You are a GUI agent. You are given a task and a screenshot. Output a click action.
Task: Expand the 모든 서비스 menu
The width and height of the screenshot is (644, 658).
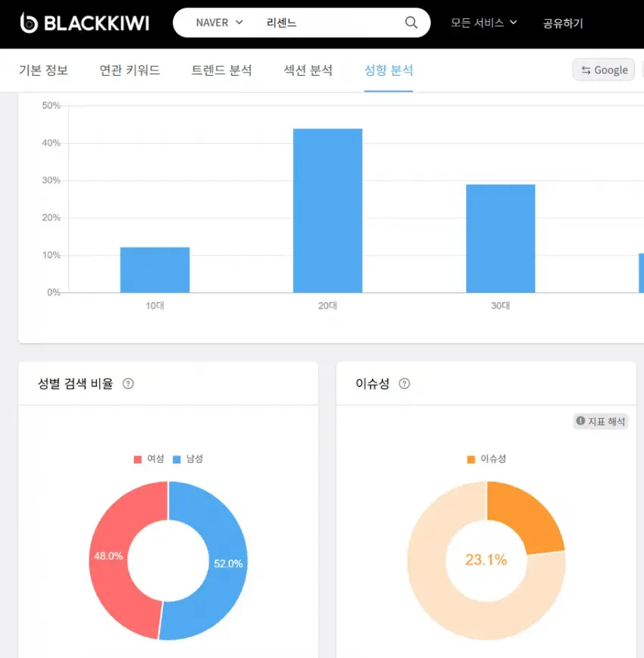[483, 23]
